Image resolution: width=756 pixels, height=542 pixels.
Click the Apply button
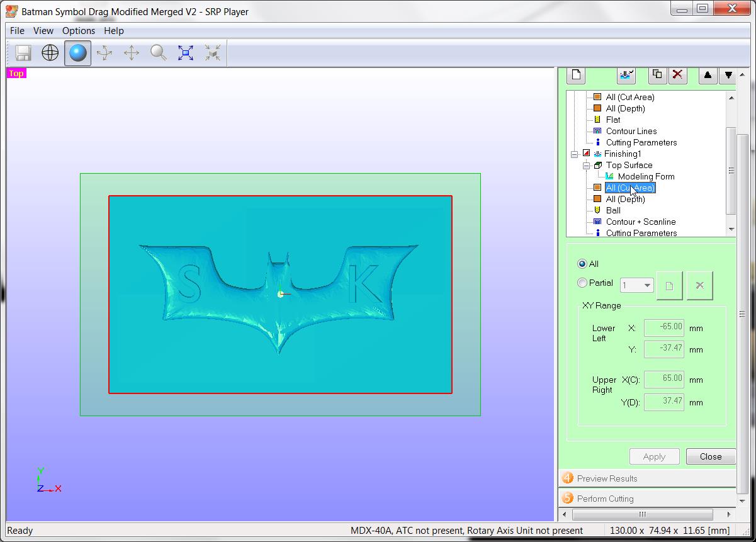tap(654, 456)
